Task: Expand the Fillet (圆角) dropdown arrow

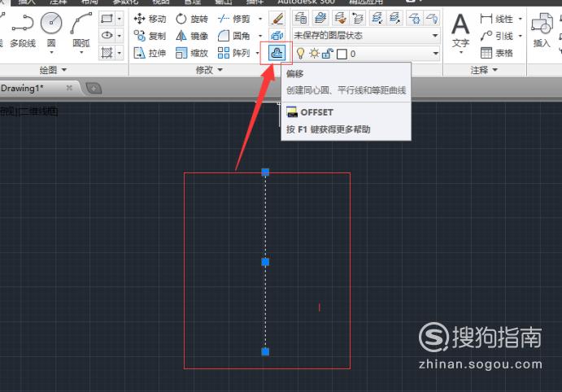Action: (x=260, y=36)
